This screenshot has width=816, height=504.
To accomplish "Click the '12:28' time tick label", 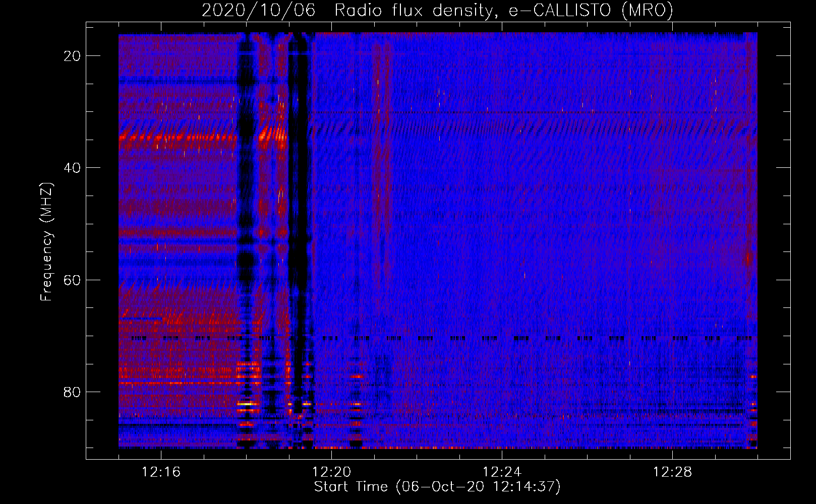I will (672, 472).
